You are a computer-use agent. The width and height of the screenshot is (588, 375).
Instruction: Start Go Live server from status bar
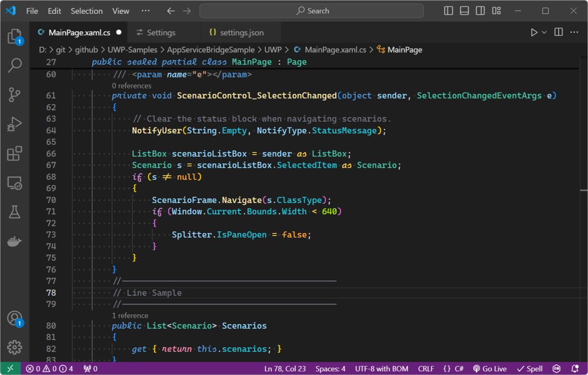click(x=490, y=368)
